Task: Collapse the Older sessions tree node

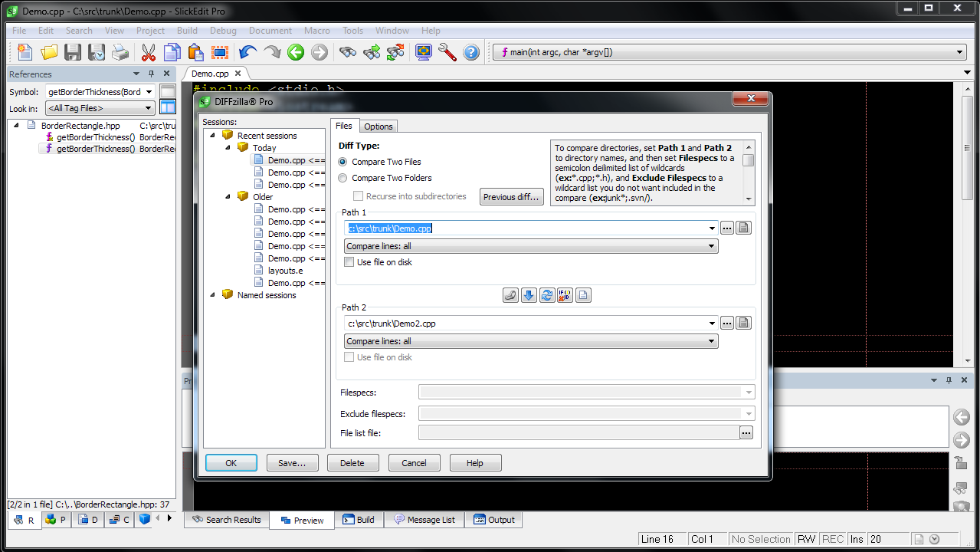Action: pos(227,197)
